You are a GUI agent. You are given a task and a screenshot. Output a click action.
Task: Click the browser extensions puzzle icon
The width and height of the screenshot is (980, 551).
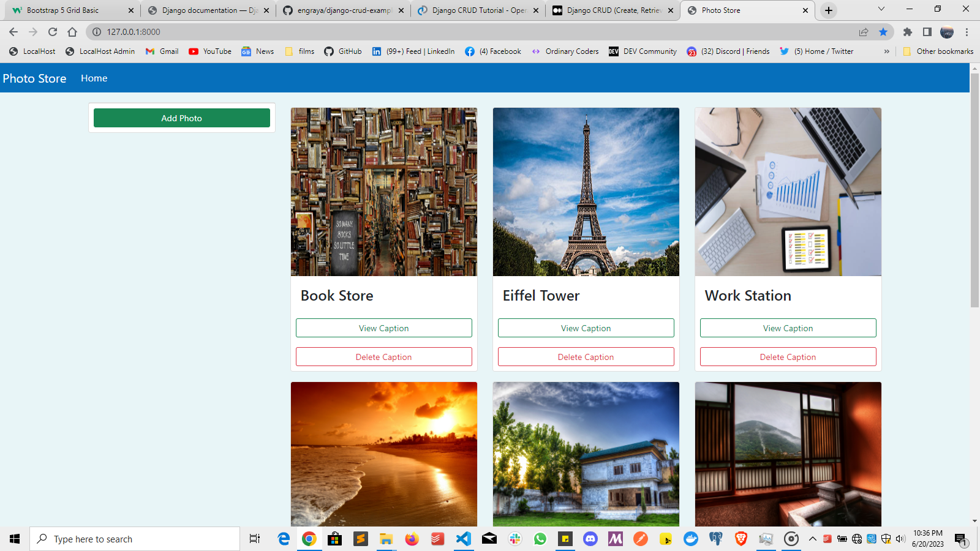tap(908, 31)
